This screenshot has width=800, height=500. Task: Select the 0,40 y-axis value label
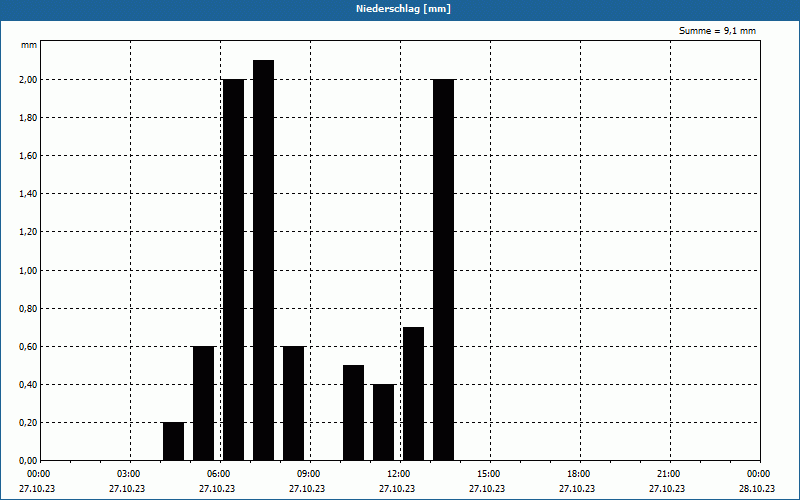[28, 385]
